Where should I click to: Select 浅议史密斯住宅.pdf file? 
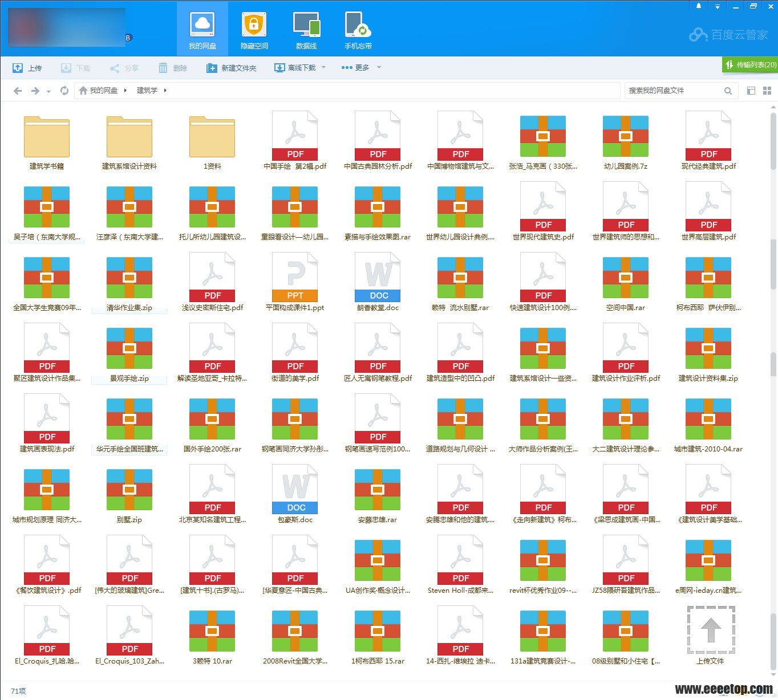(x=212, y=283)
